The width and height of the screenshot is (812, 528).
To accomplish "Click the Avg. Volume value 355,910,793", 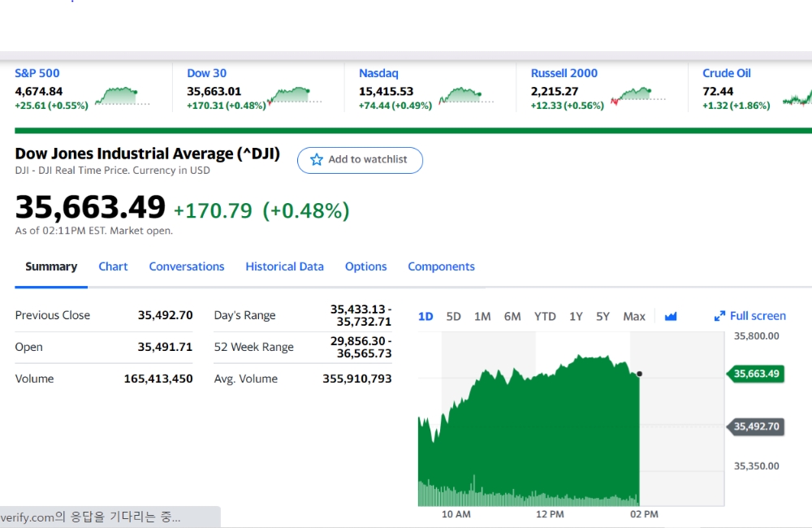I will pyautogui.click(x=356, y=379).
